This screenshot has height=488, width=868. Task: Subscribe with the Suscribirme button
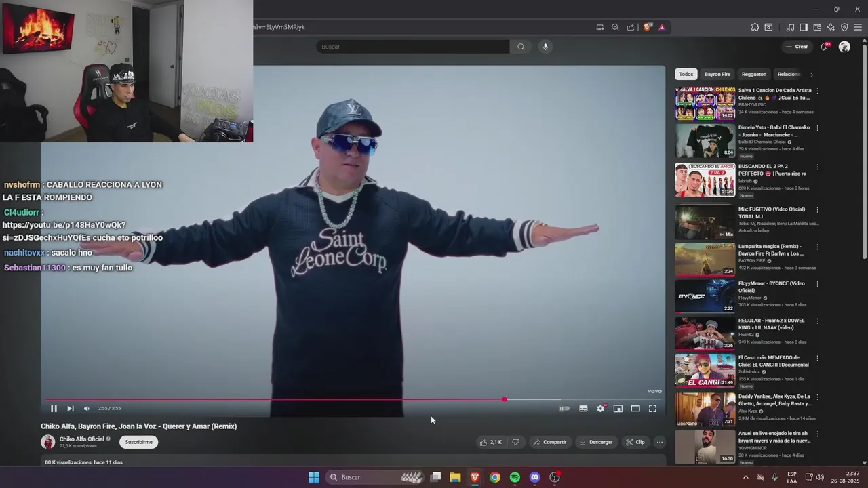pyautogui.click(x=139, y=442)
